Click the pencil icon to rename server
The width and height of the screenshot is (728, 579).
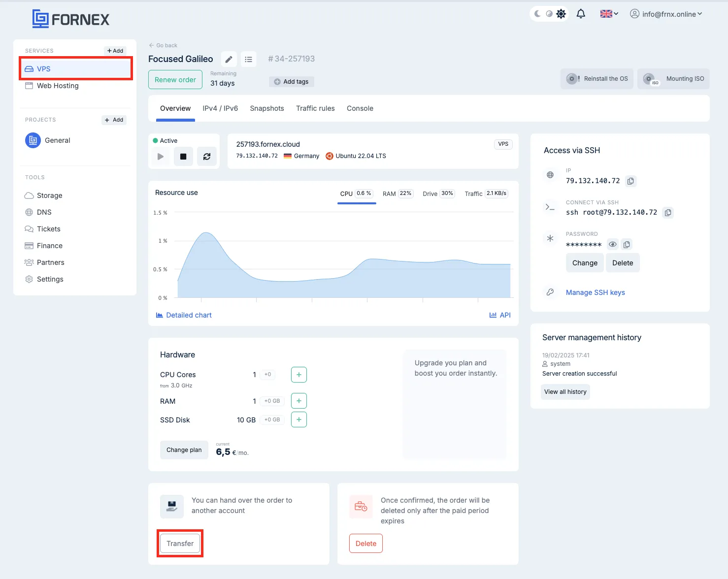pyautogui.click(x=229, y=60)
